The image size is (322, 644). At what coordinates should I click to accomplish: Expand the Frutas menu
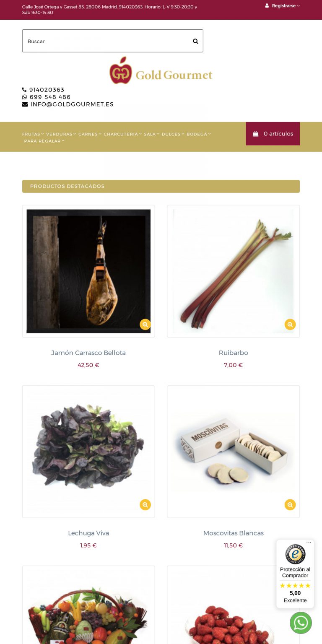point(33,134)
